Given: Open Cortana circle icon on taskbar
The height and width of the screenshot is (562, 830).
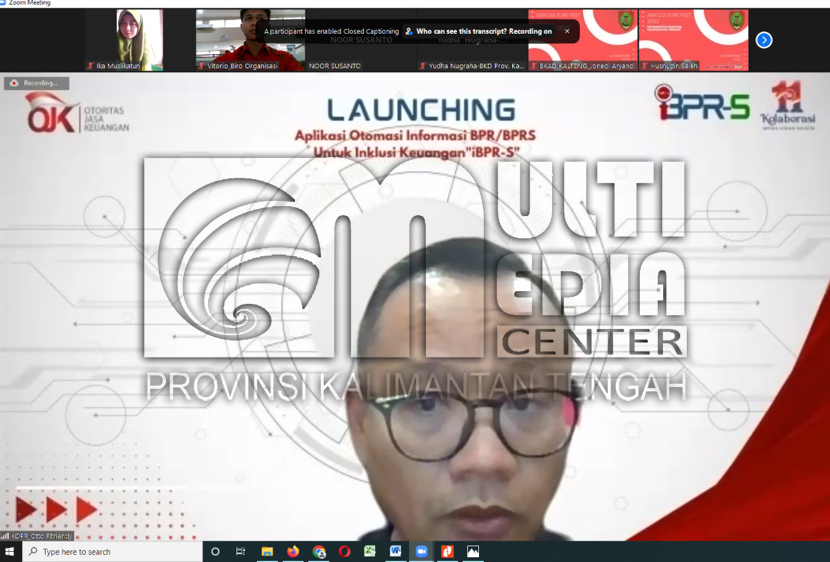Looking at the screenshot, I should (215, 551).
